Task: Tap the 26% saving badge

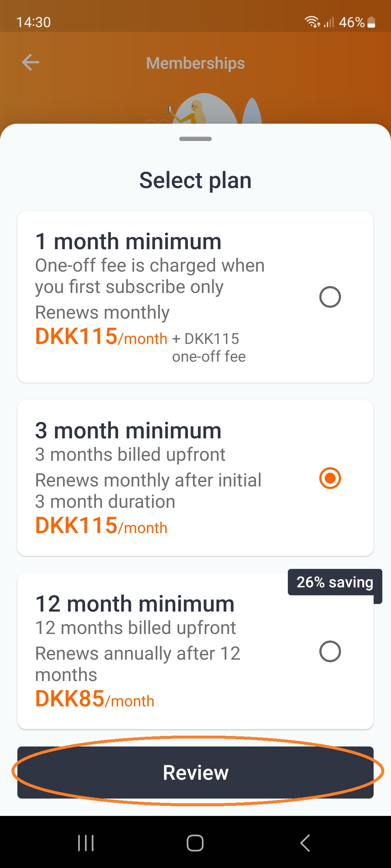Action: coord(335,582)
